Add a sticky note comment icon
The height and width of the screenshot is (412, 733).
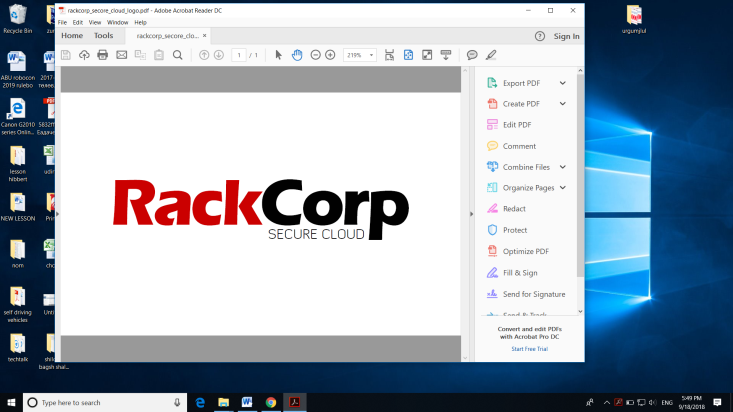pos(472,55)
